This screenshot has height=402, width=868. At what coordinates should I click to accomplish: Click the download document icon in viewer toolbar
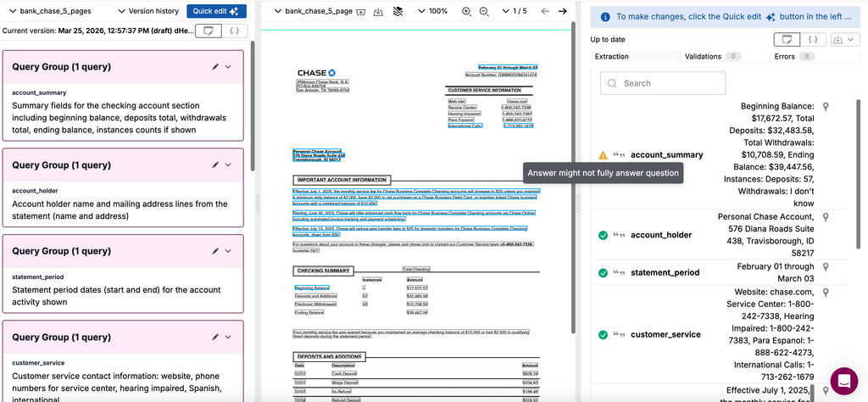click(378, 11)
